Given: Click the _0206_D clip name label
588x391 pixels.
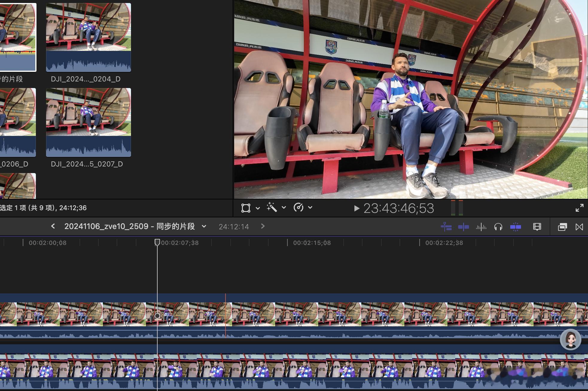Looking at the screenshot, I should (14, 164).
